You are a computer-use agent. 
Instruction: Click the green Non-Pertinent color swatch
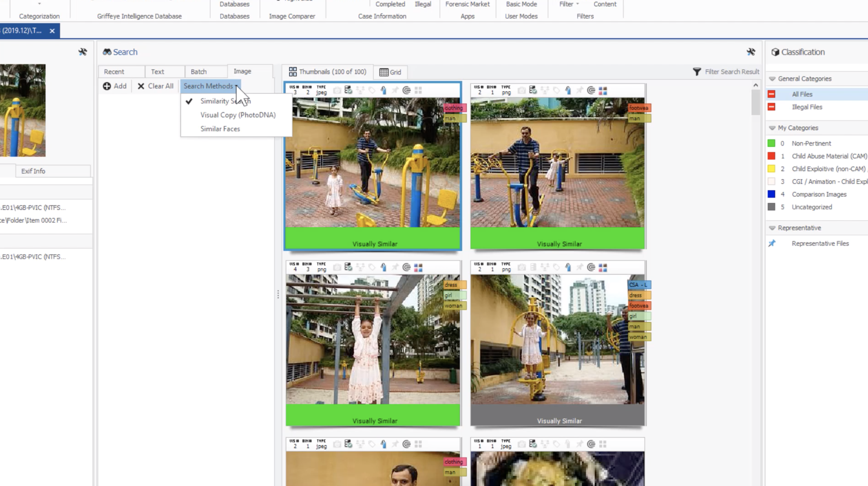[771, 143]
